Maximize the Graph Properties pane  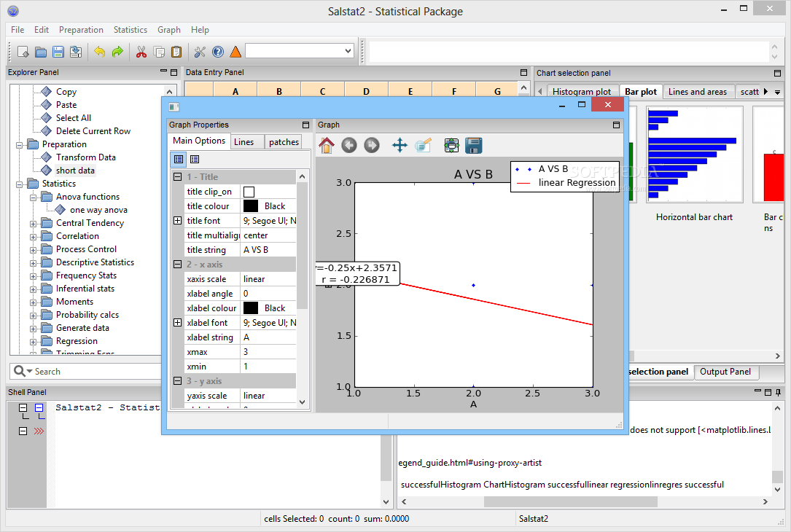tap(305, 125)
